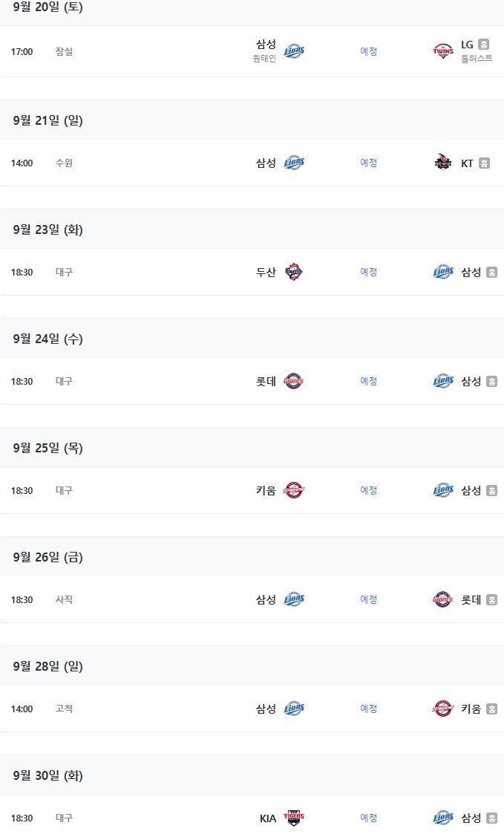504x840 pixels.
Task: Click the KIA Tigers logo on 9월 30일
Action: (x=294, y=818)
